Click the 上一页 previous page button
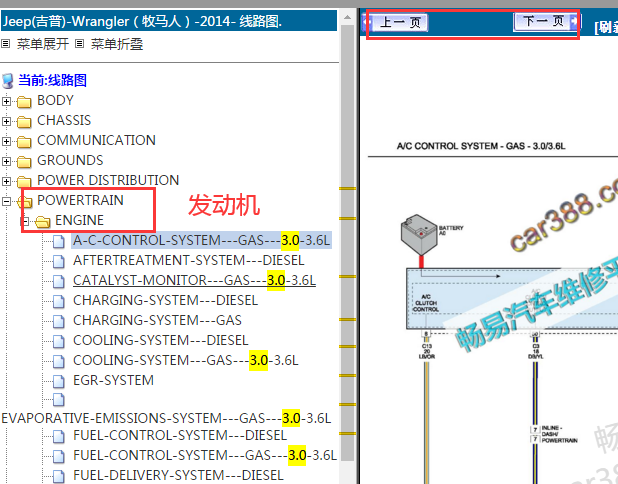This screenshot has height=484, width=618. pos(399,22)
